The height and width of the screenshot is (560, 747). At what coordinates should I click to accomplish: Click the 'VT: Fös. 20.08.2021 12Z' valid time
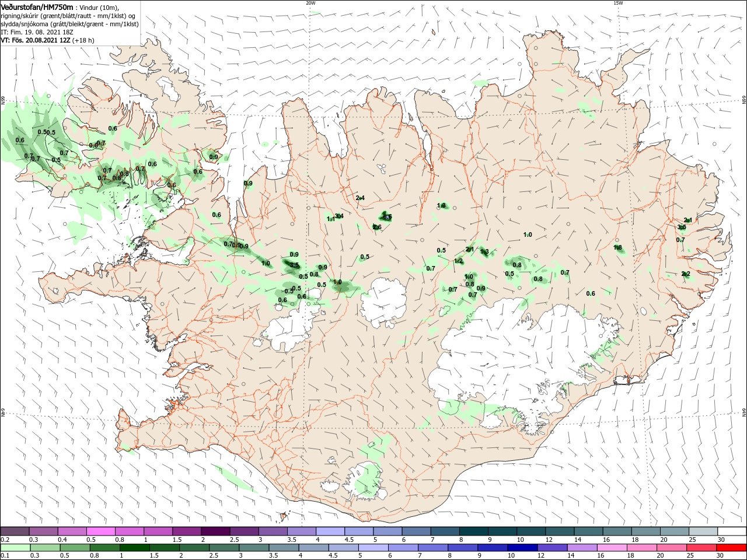[x=36, y=41]
